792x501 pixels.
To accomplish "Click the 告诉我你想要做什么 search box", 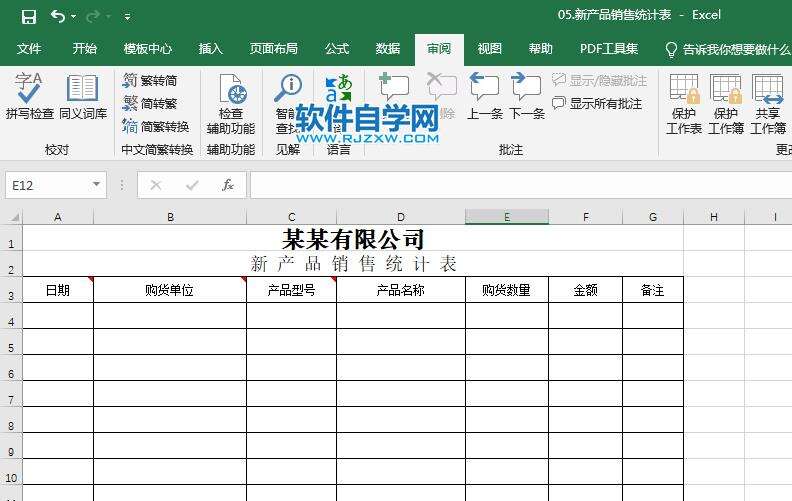I will click(727, 49).
